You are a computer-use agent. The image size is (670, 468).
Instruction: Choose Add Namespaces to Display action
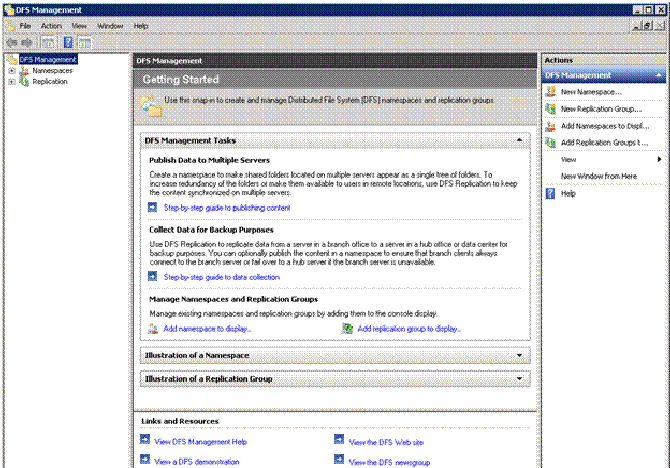point(605,126)
